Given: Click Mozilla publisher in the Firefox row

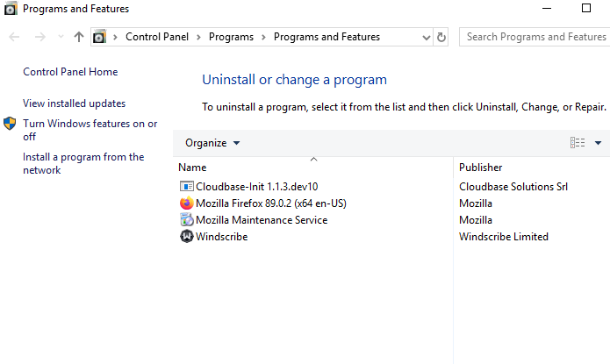Looking at the screenshot, I should (476, 203).
